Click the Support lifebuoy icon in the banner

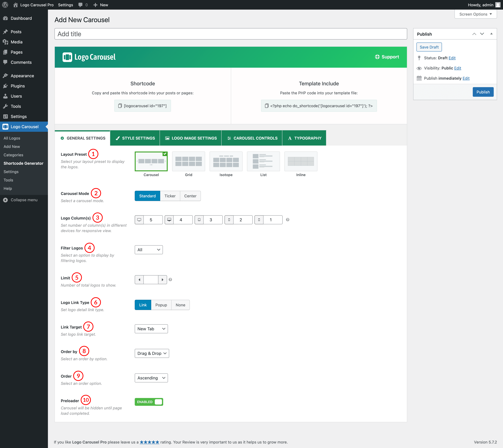377,57
